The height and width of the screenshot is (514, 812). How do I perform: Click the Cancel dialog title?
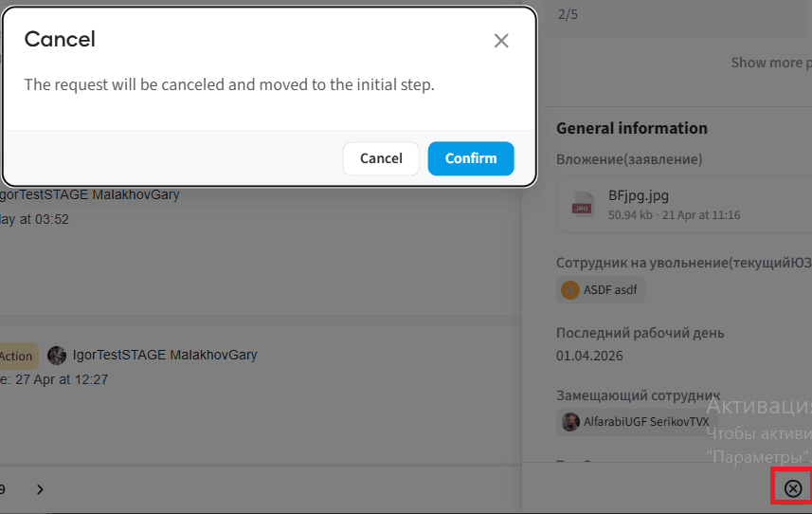[x=60, y=40]
